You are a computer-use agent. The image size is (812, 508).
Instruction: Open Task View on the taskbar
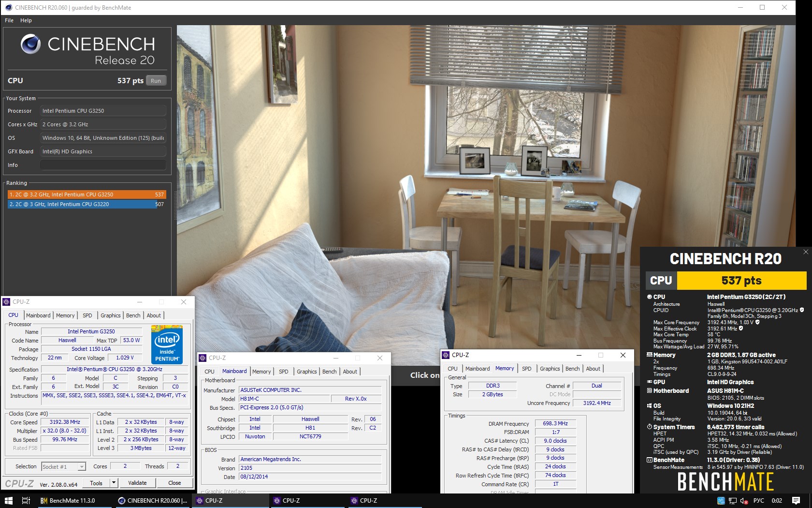pyautogui.click(x=26, y=501)
